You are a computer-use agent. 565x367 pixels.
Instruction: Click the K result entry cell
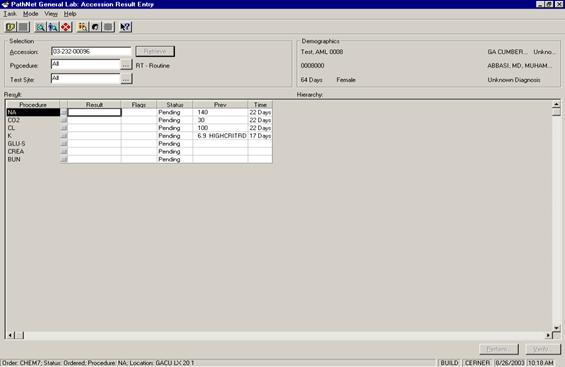point(94,136)
